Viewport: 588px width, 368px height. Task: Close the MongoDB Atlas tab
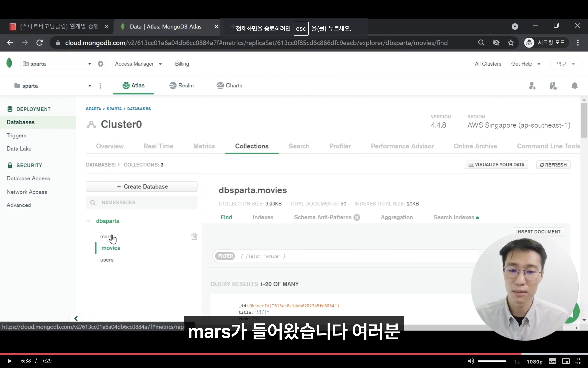tap(216, 27)
